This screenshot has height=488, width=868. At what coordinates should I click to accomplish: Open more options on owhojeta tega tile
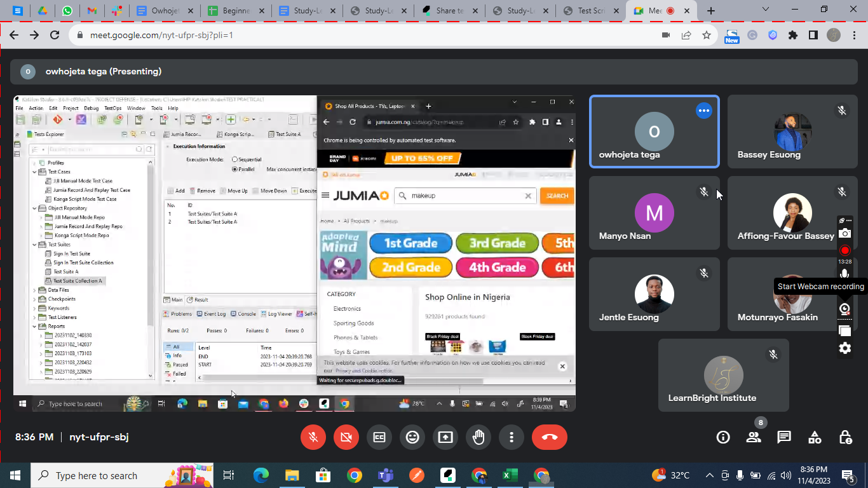tap(703, 111)
